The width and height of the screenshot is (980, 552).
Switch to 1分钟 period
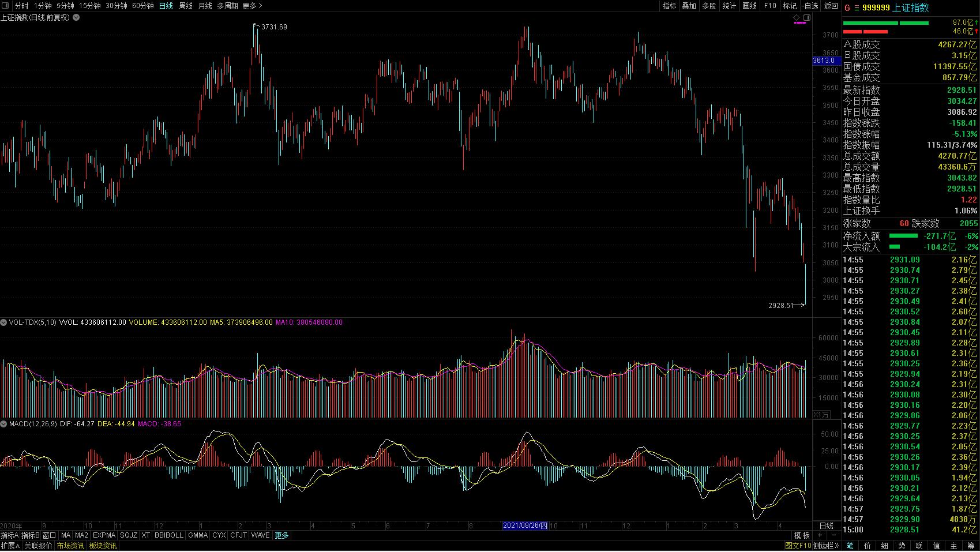click(x=43, y=6)
